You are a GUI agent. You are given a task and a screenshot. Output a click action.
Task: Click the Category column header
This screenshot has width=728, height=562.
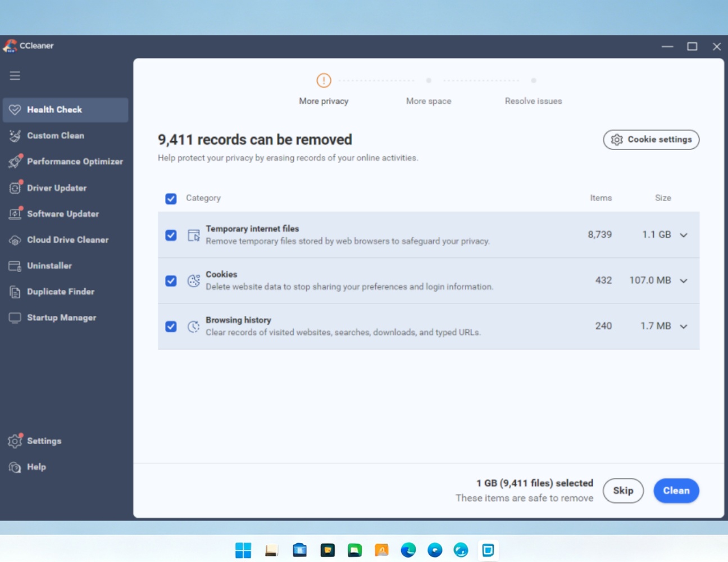203,198
